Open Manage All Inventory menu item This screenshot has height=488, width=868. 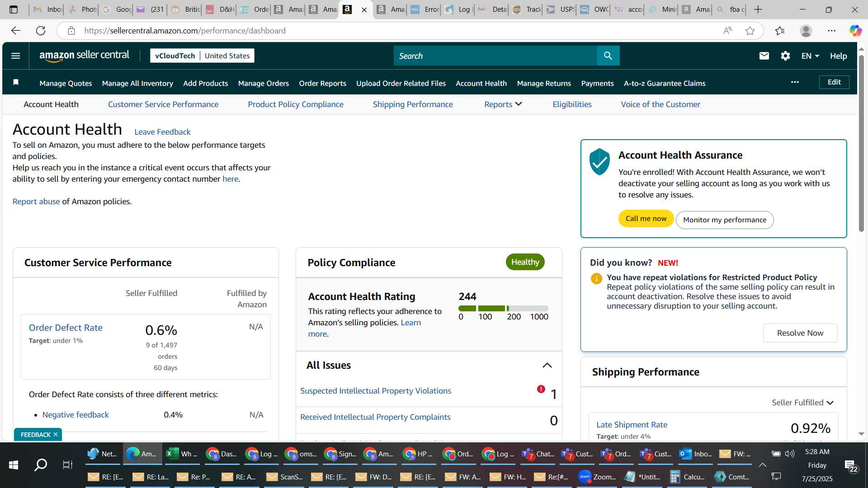click(137, 83)
